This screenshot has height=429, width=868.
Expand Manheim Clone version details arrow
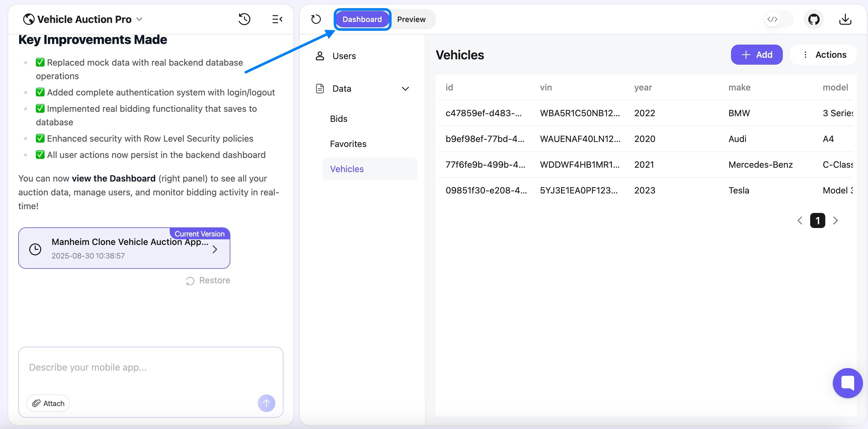pos(215,250)
